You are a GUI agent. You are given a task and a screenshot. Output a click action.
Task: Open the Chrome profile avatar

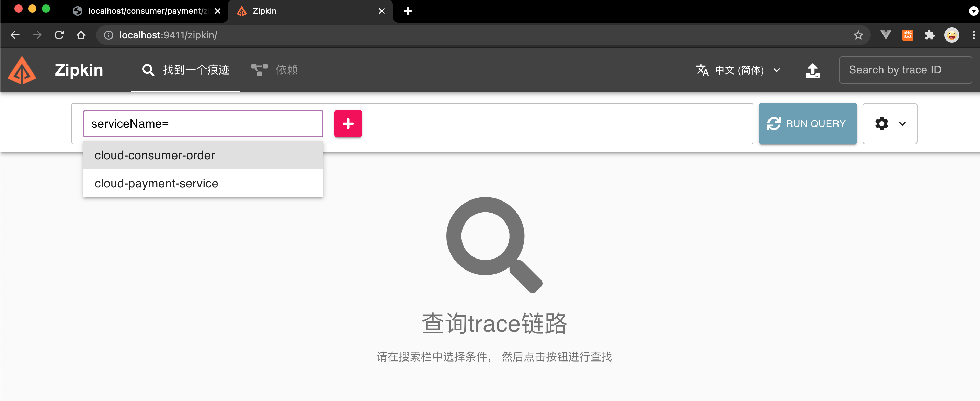click(951, 35)
